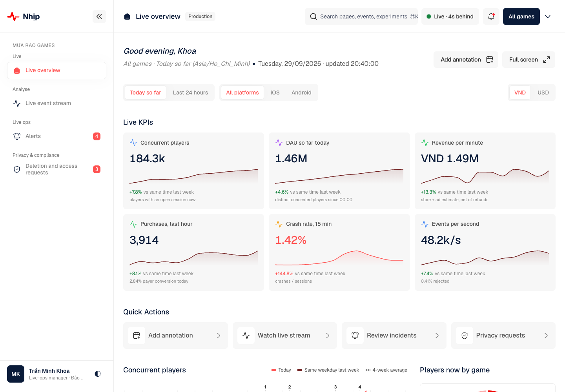Click Trần Minh Khoa profile name
This screenshot has height=392, width=565.
click(49, 371)
